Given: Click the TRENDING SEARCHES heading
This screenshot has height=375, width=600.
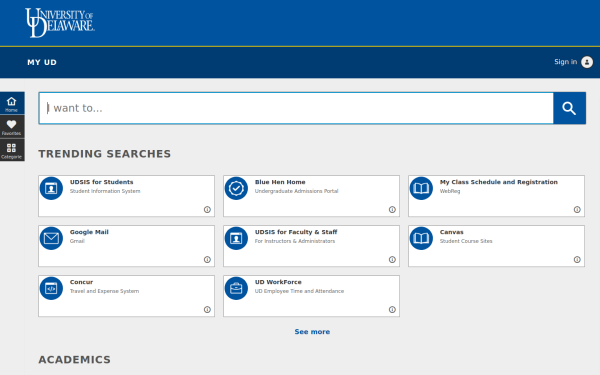Looking at the screenshot, I should click(x=104, y=154).
